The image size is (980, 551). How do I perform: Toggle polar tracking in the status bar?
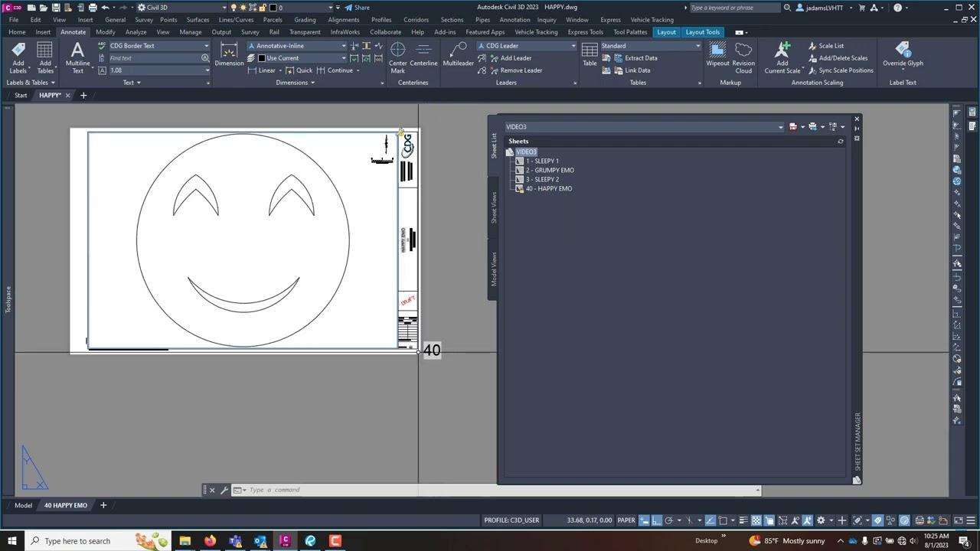669,520
